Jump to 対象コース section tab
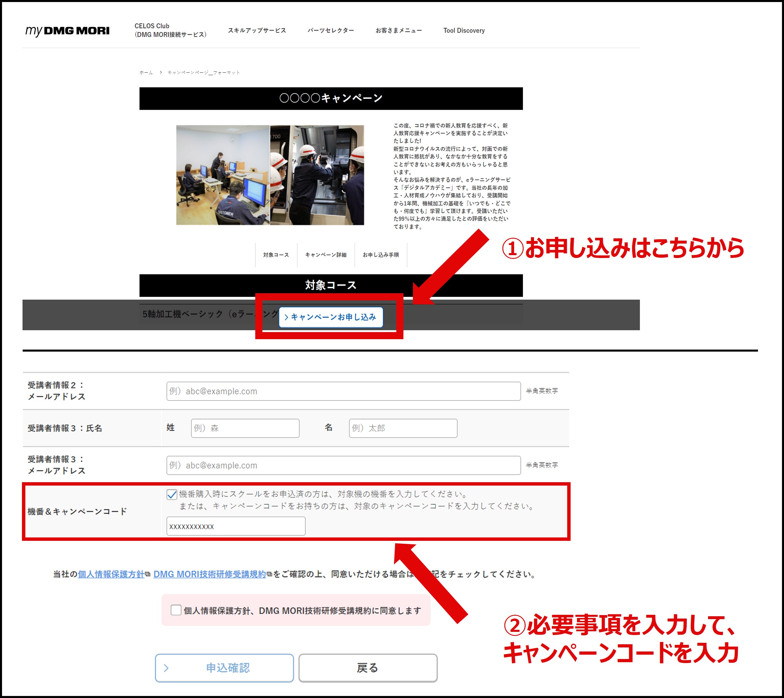784x698 pixels. click(x=276, y=255)
